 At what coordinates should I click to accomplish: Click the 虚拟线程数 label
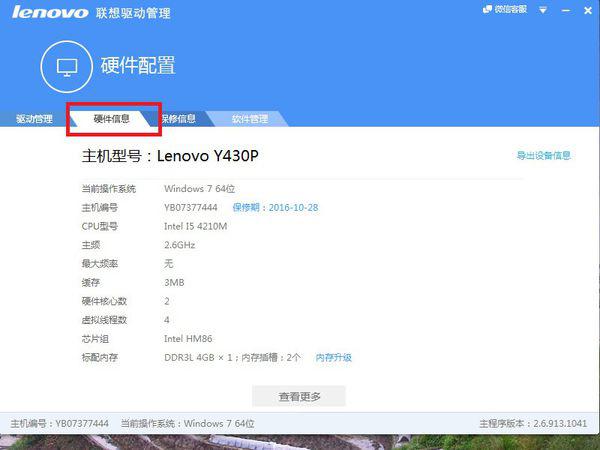point(104,320)
